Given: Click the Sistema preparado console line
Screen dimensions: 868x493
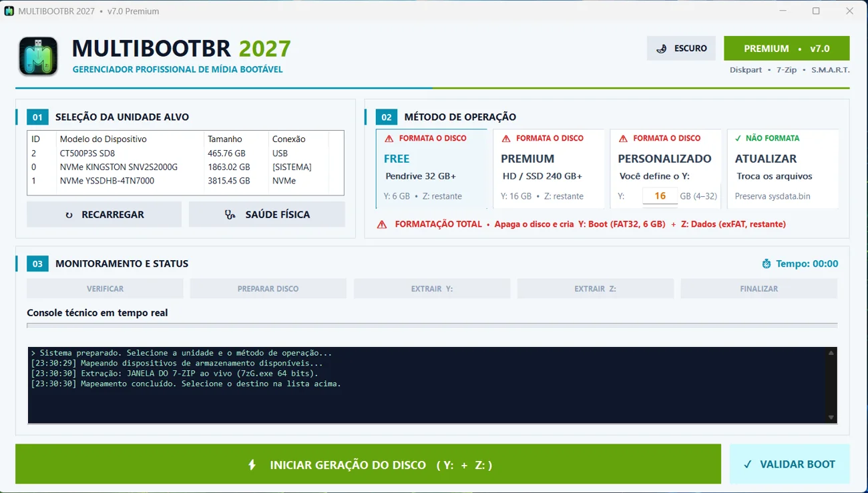Looking at the screenshot, I should pos(182,353).
